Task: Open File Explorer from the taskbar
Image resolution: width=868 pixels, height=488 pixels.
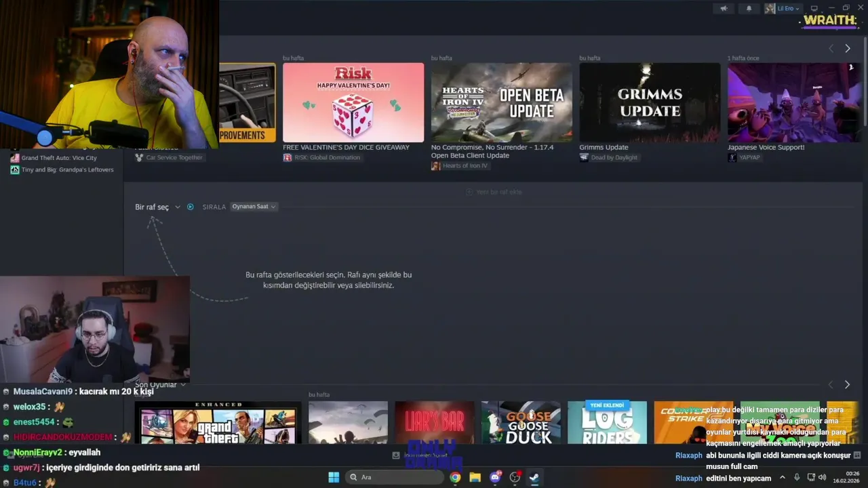Action: 475,477
